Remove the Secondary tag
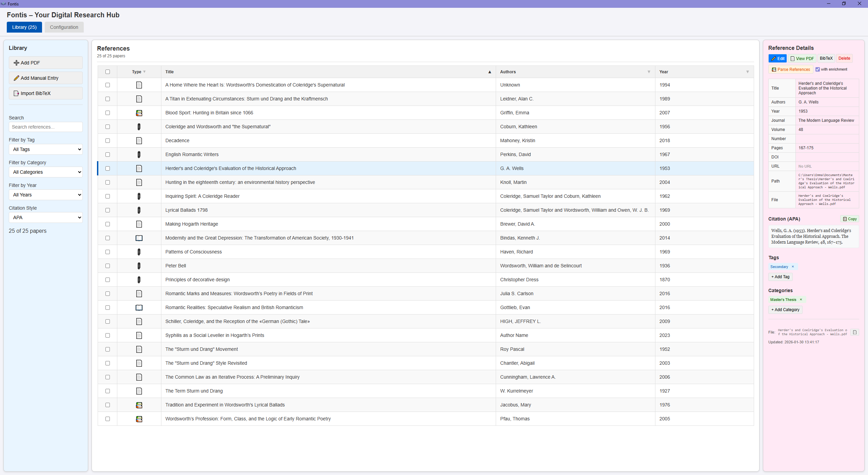The width and height of the screenshot is (868, 475). point(793,267)
